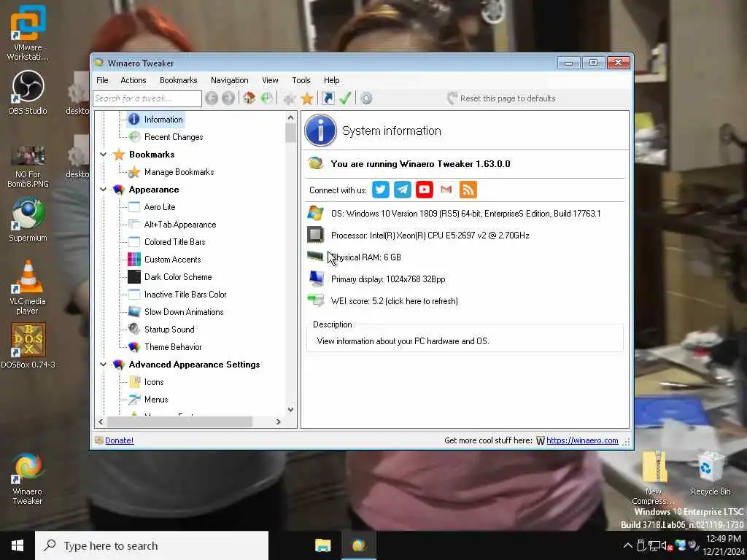The width and height of the screenshot is (747, 560).
Task: Open RSS feed icon
Action: pos(468,190)
